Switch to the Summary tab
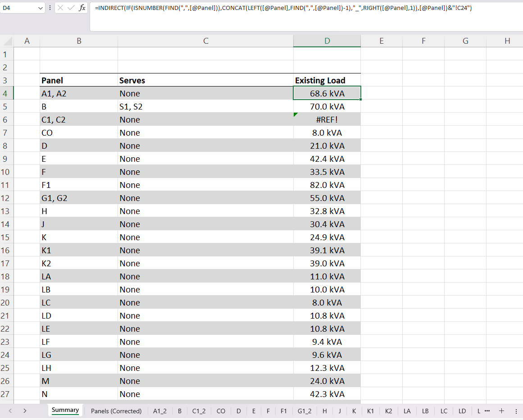This screenshot has height=420, width=523. [x=65, y=410]
